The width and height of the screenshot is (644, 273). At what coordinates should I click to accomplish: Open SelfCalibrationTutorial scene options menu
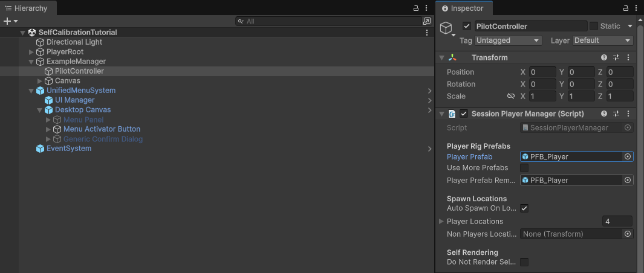427,33
